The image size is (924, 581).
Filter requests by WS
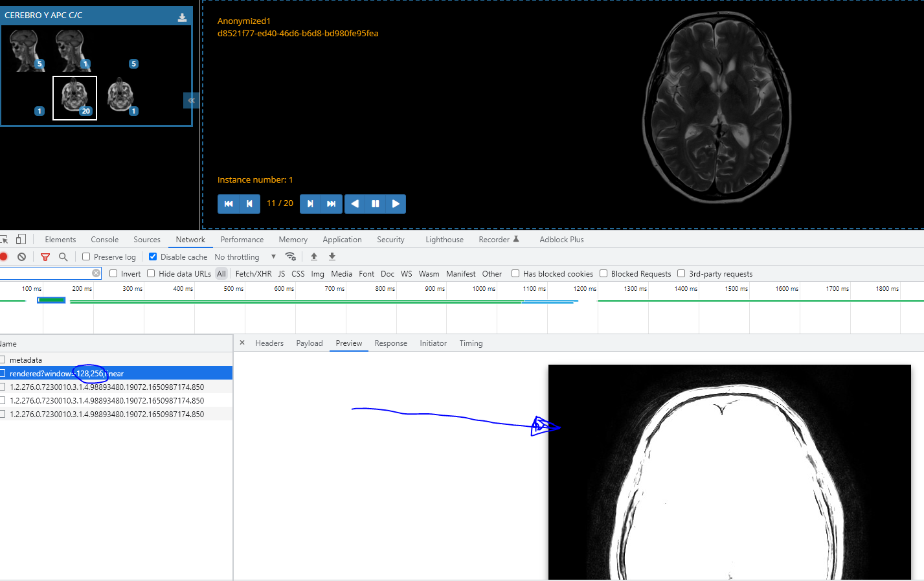[407, 274]
